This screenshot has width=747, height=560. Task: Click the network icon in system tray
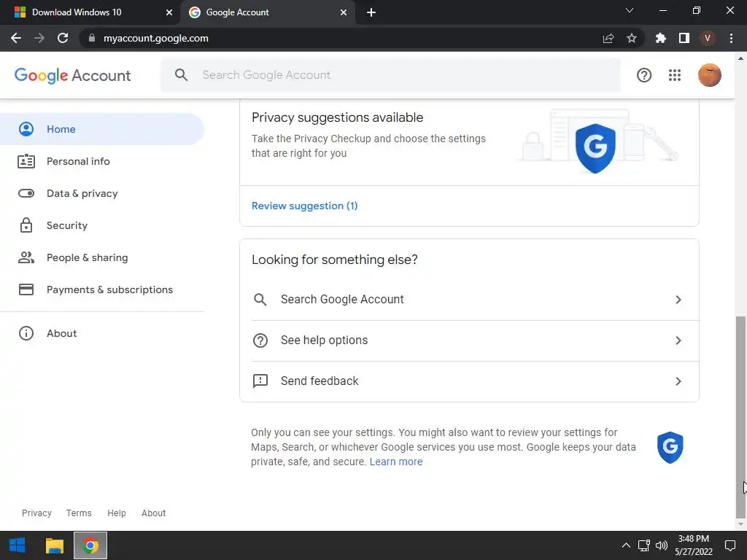tap(644, 545)
